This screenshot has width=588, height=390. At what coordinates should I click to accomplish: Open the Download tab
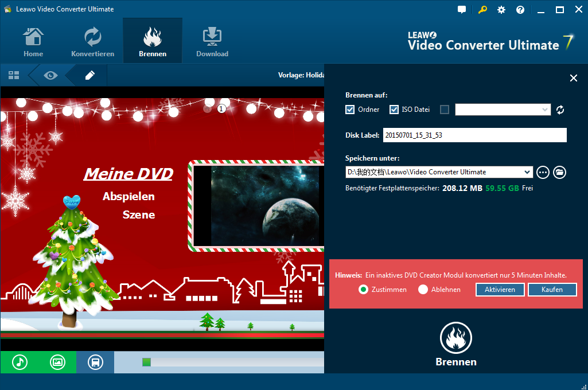(212, 42)
